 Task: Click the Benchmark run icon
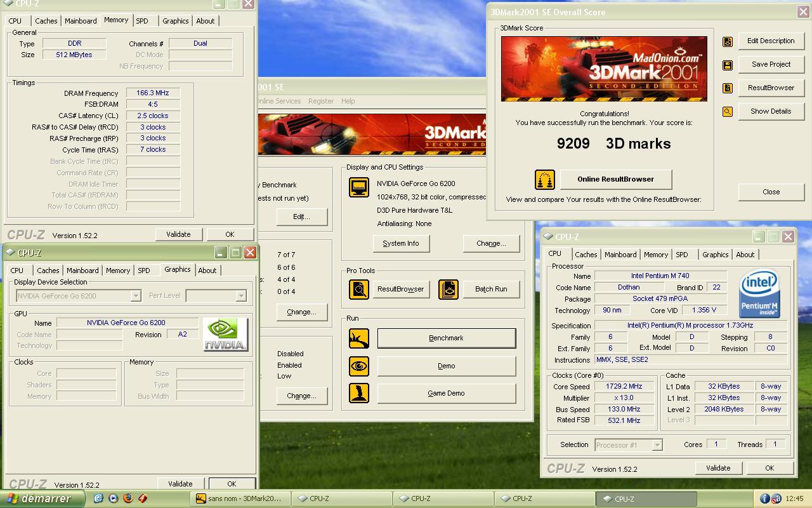(359, 338)
